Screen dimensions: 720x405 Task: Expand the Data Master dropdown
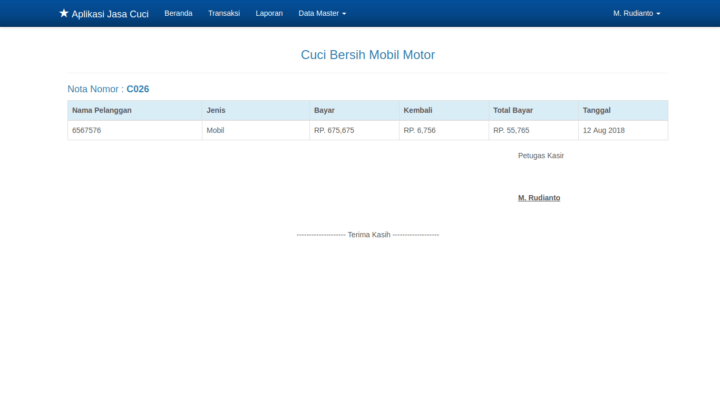tap(322, 14)
